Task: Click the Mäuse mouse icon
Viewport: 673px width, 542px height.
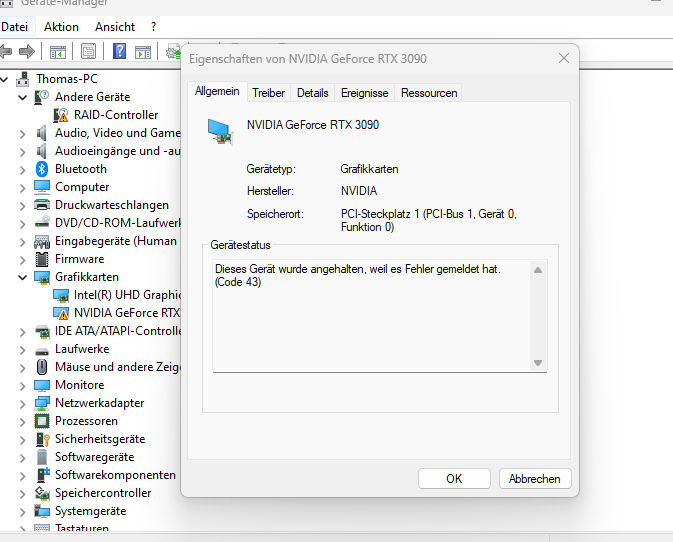Action: point(42,367)
